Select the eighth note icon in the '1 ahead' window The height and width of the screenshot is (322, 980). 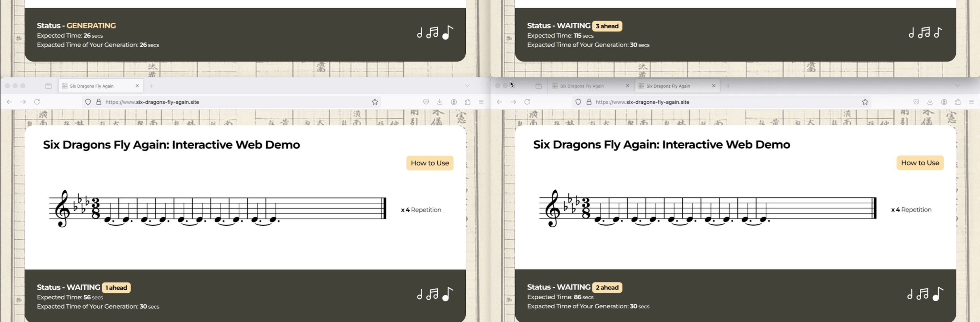[x=448, y=294]
